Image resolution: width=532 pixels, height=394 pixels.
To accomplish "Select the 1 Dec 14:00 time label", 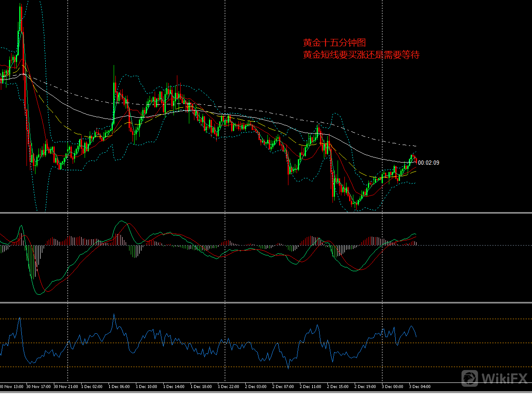I will tap(174, 387).
